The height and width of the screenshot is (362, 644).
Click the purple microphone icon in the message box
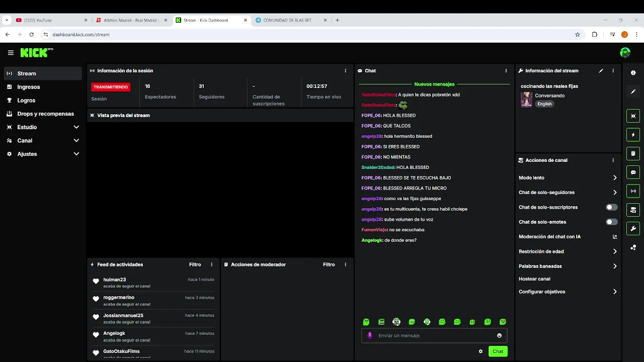click(x=370, y=335)
